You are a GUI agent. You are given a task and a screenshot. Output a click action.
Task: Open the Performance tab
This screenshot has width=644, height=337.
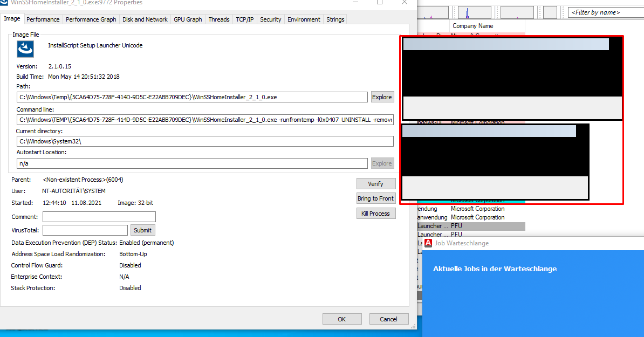(x=43, y=19)
